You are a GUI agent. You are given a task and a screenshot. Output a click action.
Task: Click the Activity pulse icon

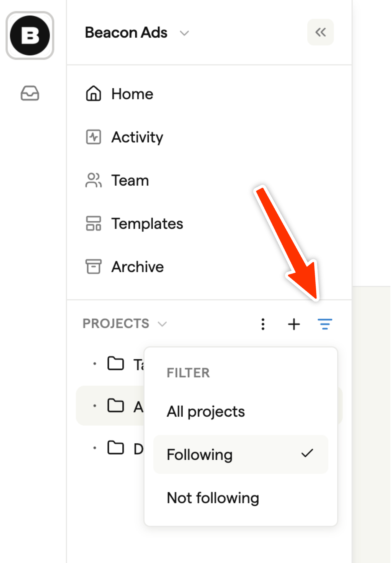(93, 137)
